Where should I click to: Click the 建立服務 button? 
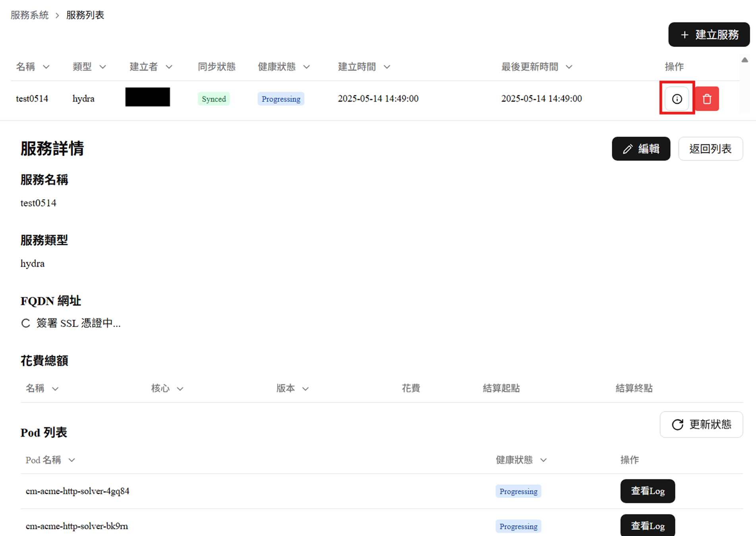(x=709, y=35)
